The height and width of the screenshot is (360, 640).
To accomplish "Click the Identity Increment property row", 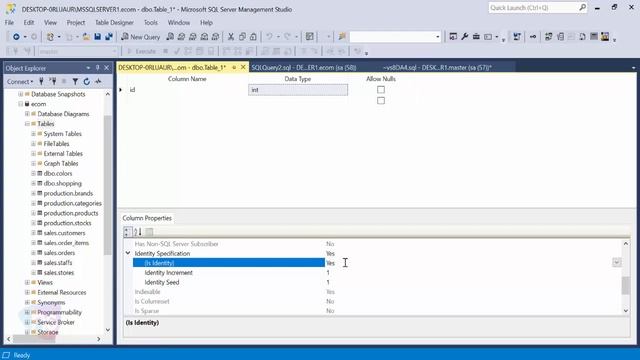I will (x=376, y=272).
